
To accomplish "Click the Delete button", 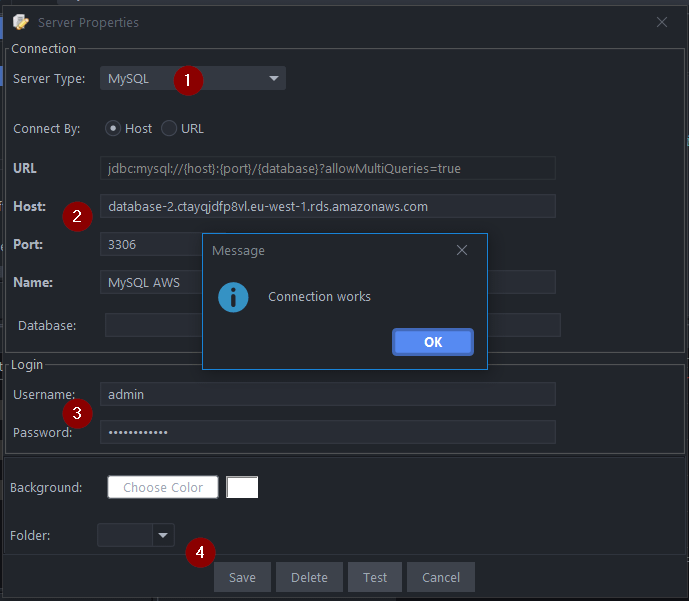I will point(309,577).
